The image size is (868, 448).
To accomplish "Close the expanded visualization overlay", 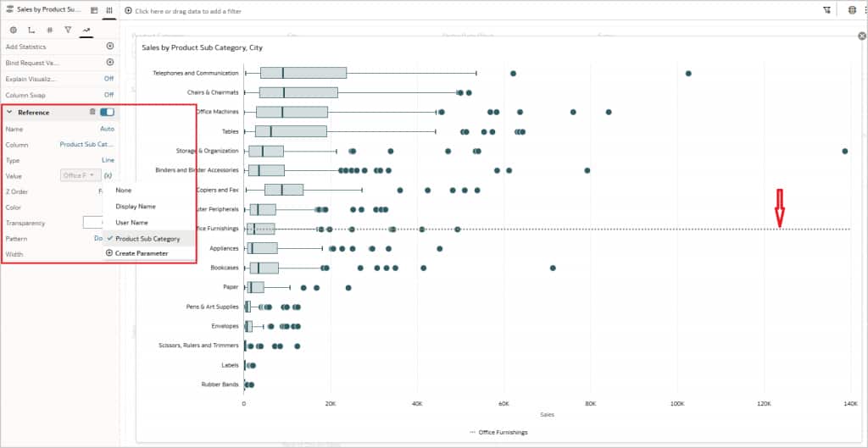I will click(x=861, y=36).
